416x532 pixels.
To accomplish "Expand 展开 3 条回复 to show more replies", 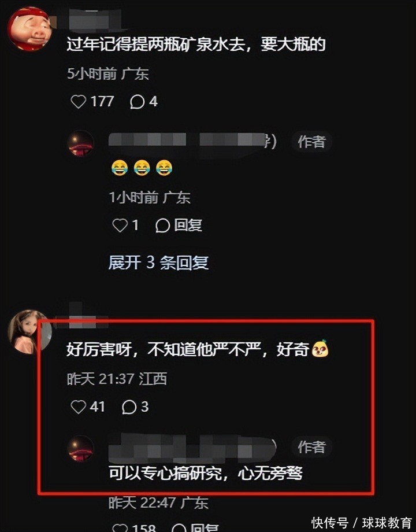I will (158, 263).
